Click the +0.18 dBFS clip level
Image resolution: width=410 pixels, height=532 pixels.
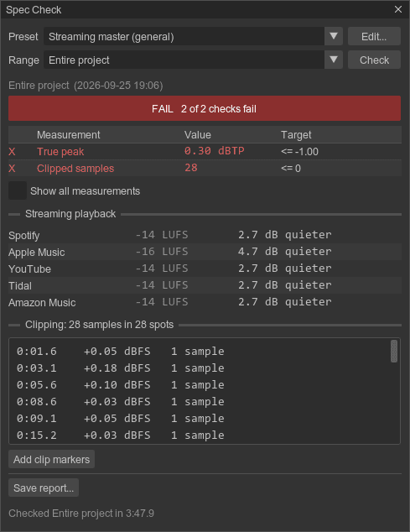pyautogui.click(x=117, y=368)
